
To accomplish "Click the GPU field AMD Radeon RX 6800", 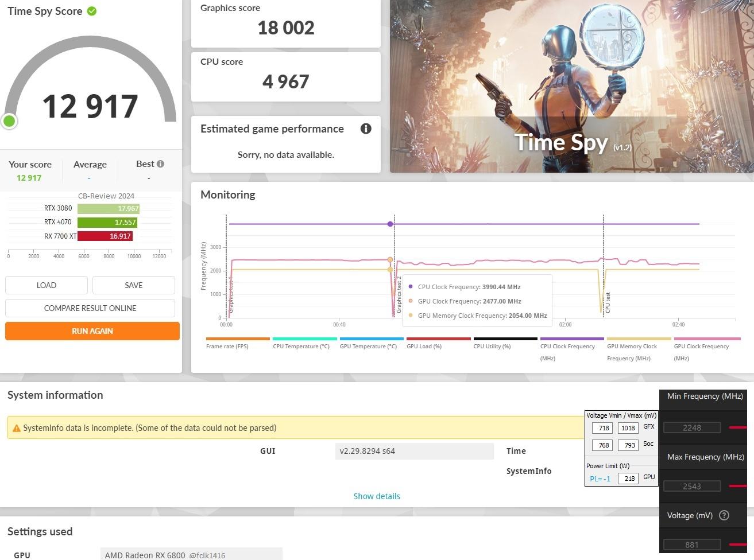I will [191, 554].
